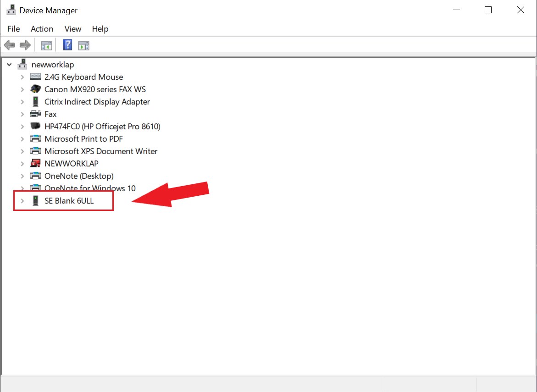
Task: Open the Help menu
Action: click(x=100, y=29)
